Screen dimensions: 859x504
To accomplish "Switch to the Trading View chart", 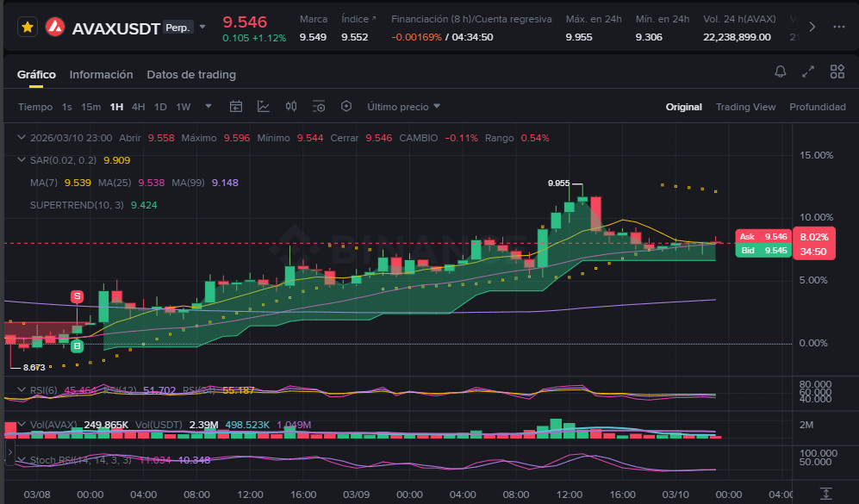I will pos(745,107).
